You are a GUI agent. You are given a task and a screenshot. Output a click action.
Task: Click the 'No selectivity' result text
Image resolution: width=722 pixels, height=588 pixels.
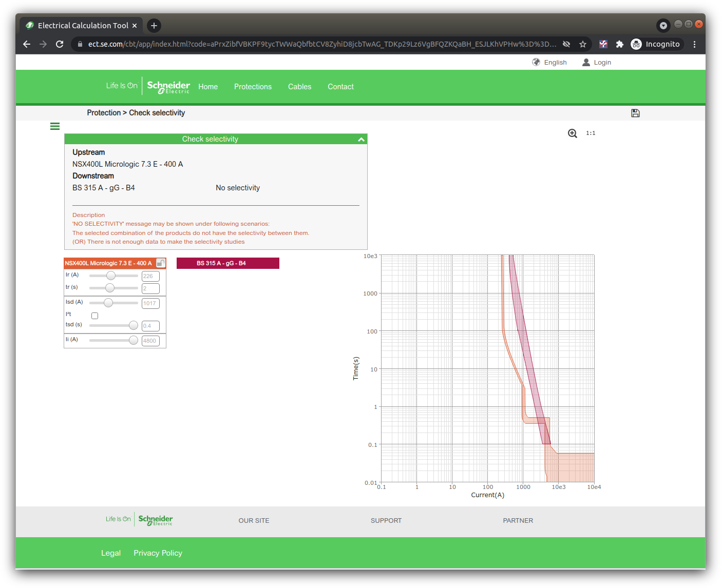(238, 188)
